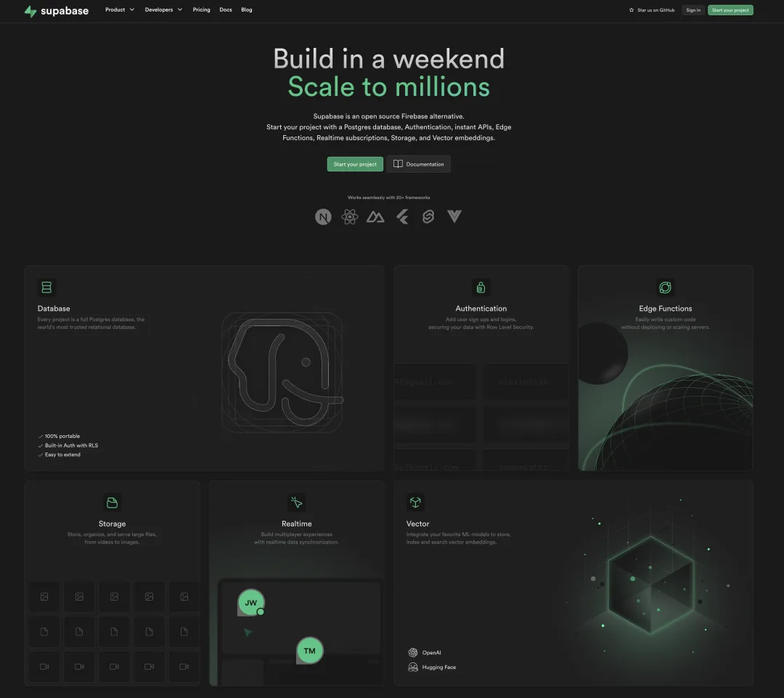Screen dimensions: 784x698
Task: Select the Nuxt framework icon
Action: pyautogui.click(x=375, y=216)
